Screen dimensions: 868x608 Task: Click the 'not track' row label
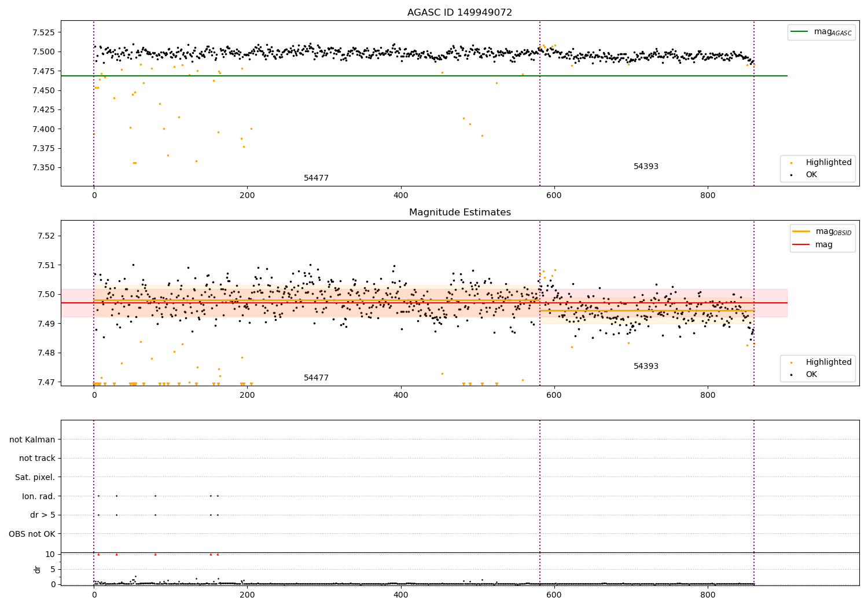(37, 459)
